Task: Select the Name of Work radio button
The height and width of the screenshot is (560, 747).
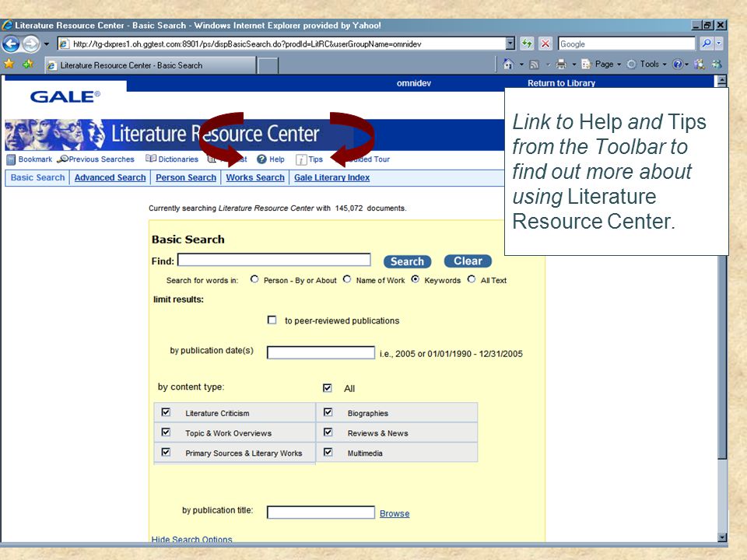Action: 347,279
